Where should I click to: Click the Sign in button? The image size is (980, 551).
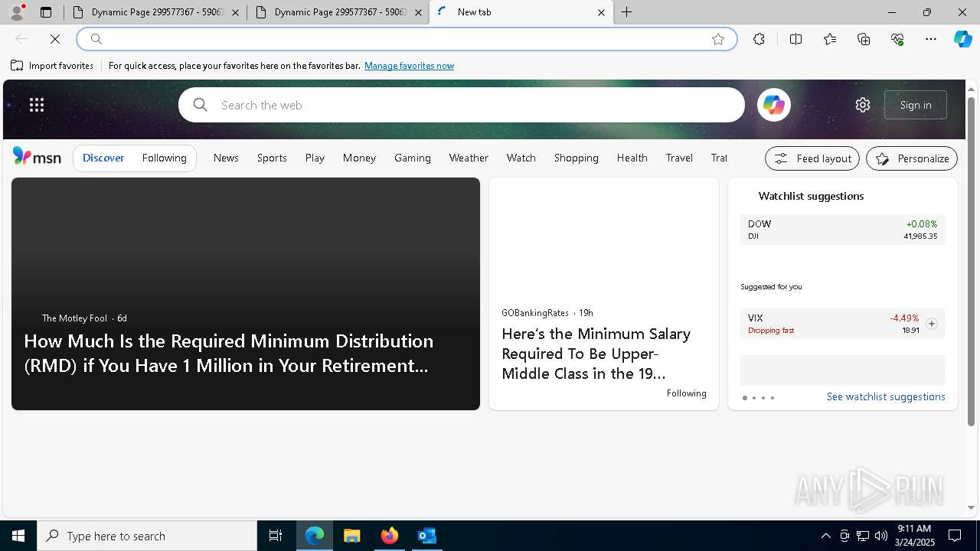[916, 105]
